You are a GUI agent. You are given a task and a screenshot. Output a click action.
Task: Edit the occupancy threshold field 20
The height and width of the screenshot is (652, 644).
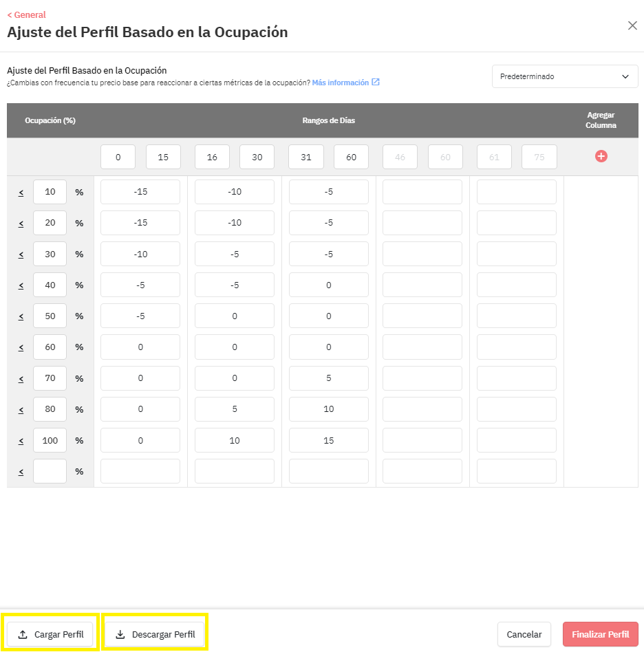click(50, 223)
